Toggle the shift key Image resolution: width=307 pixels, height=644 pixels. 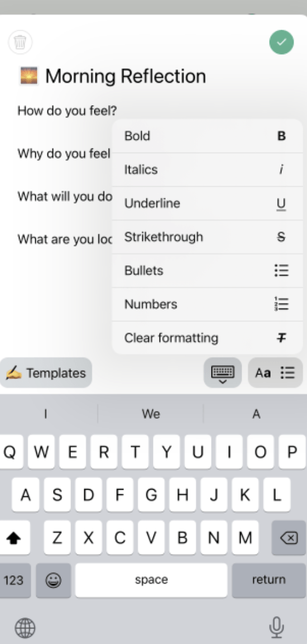(x=15, y=538)
